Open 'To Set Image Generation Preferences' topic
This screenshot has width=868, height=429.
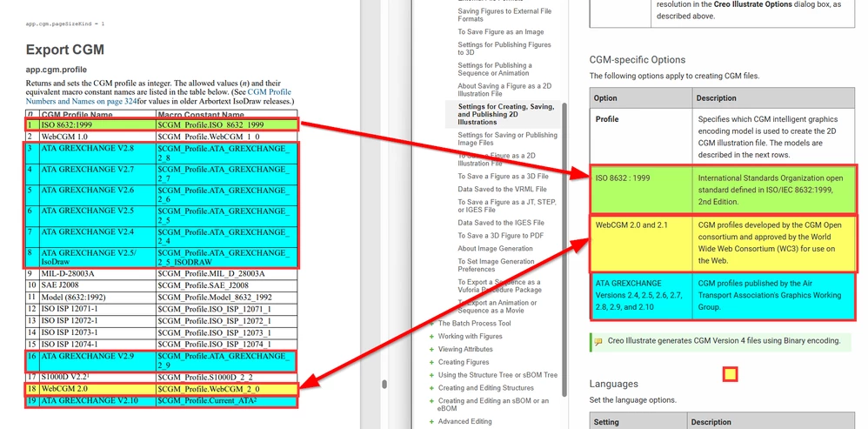pos(496,265)
